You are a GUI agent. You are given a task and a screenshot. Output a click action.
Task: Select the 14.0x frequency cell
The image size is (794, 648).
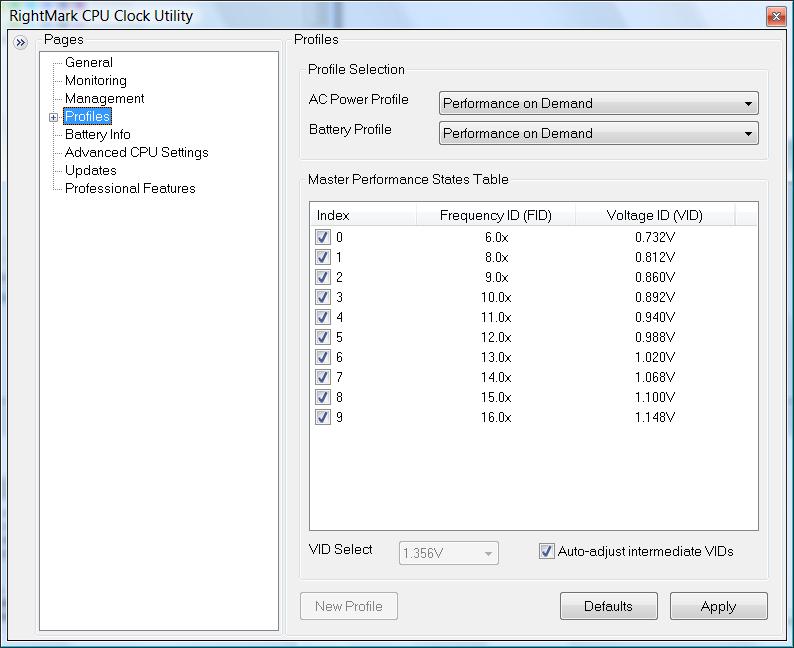(x=496, y=377)
